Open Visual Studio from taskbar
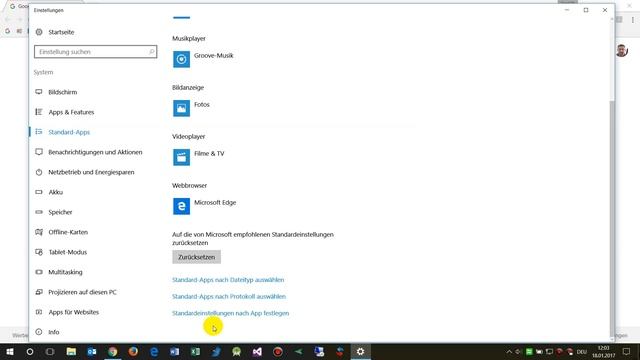The width and height of the screenshot is (640, 360). click(x=257, y=351)
